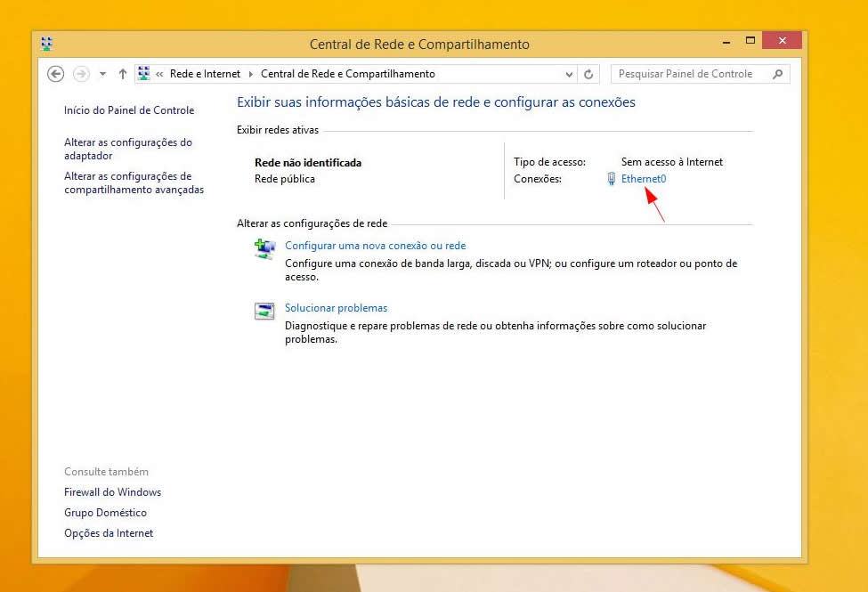Click the Pesquisar Painel de Controle search field
The image size is (868, 592).
[690, 74]
